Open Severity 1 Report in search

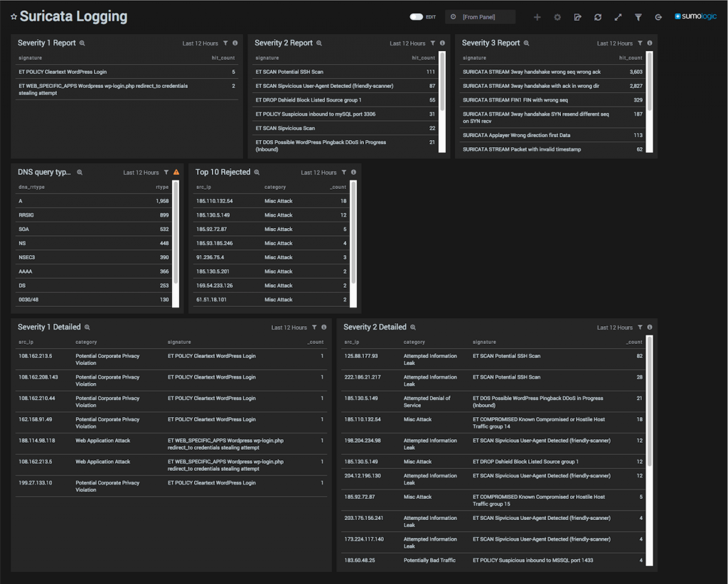click(82, 43)
